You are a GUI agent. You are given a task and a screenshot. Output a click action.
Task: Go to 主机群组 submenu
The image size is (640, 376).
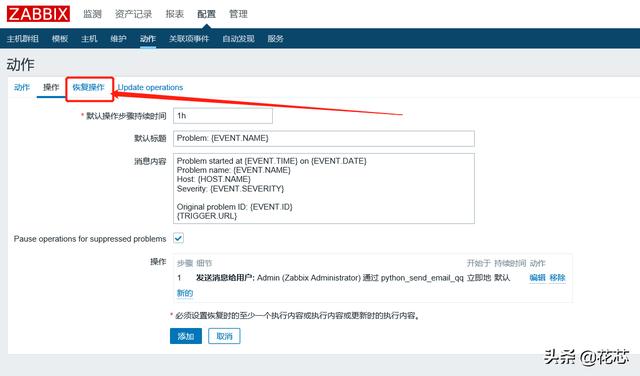click(x=23, y=39)
